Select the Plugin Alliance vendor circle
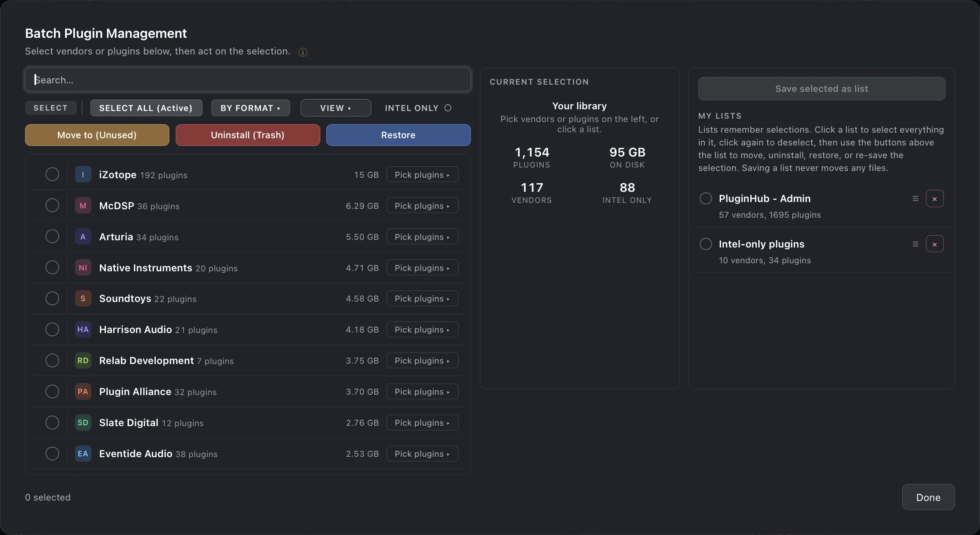 (52, 392)
